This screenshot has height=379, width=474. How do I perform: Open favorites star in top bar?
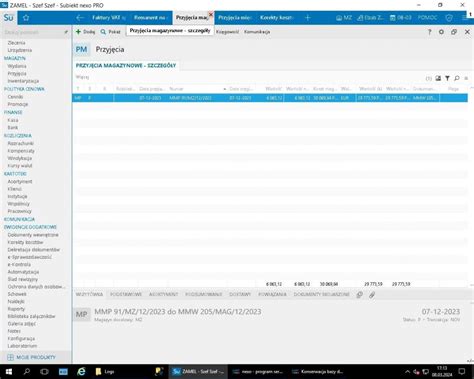26,18
